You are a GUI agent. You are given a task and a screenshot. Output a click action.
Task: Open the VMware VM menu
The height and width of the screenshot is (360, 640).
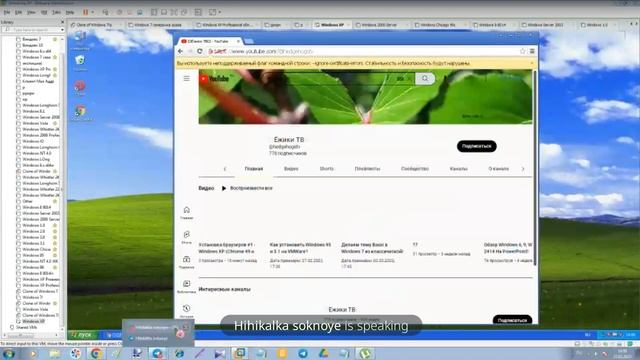pos(44,12)
